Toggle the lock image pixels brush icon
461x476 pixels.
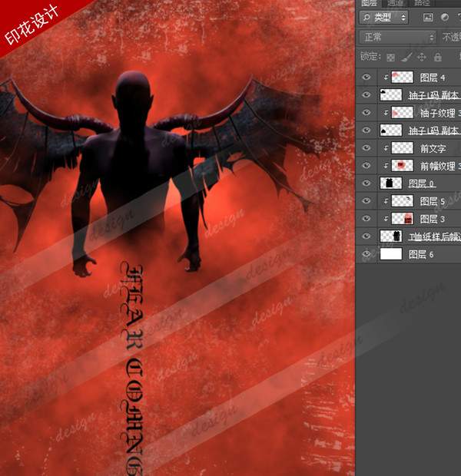pos(406,57)
